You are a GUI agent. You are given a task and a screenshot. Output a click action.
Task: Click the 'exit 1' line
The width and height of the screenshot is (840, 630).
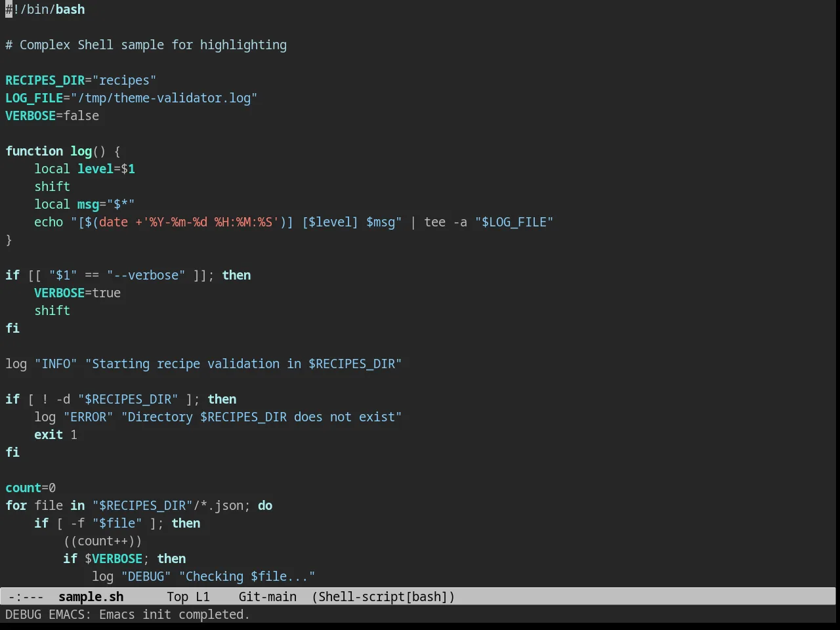[x=56, y=434]
